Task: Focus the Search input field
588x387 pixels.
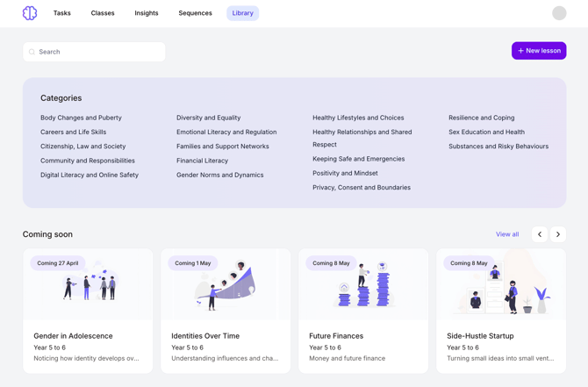Action: tap(98, 52)
